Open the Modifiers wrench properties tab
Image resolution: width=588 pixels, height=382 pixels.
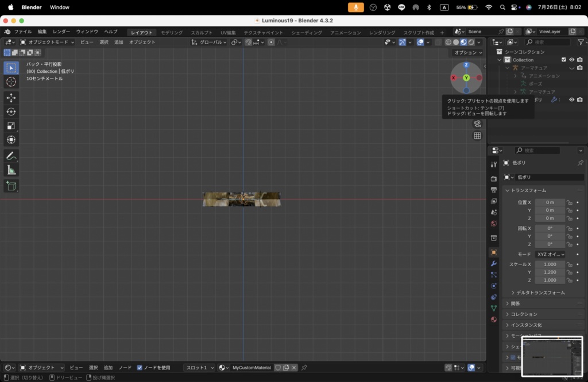point(493,263)
